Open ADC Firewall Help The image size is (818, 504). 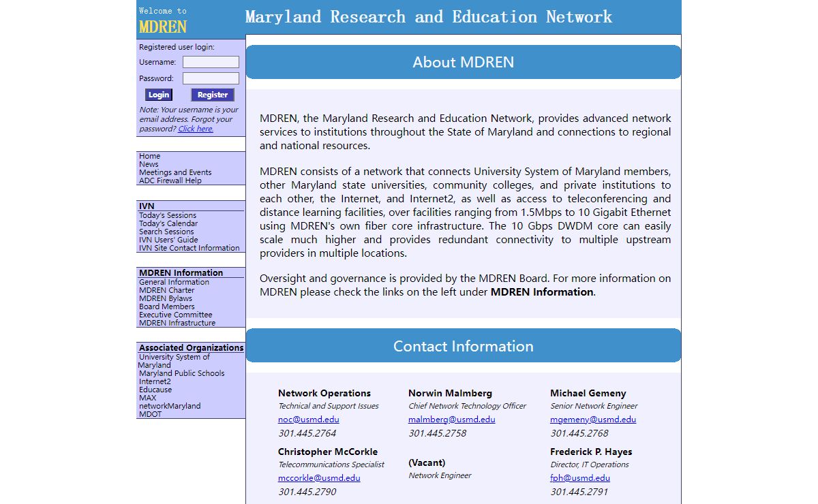point(170,180)
